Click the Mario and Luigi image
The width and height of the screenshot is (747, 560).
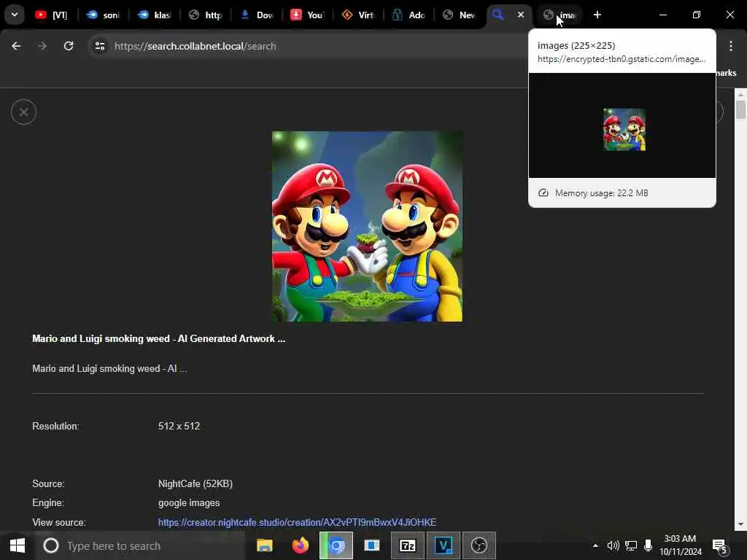tap(367, 226)
